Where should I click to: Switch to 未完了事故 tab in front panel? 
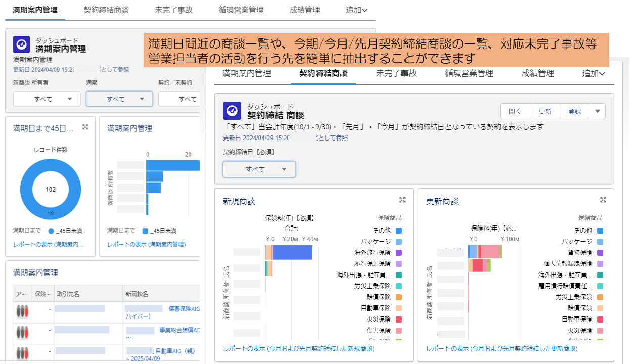point(396,73)
